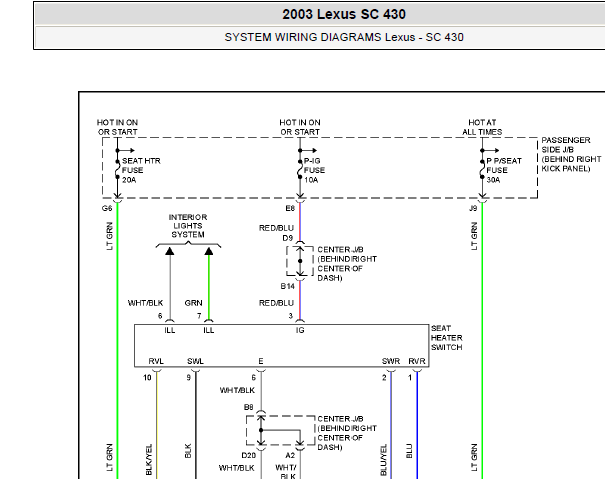Screen dimensions: 605x479
Task: Click the 'HOT AT ALL TIMES' label
Action: pos(482,127)
